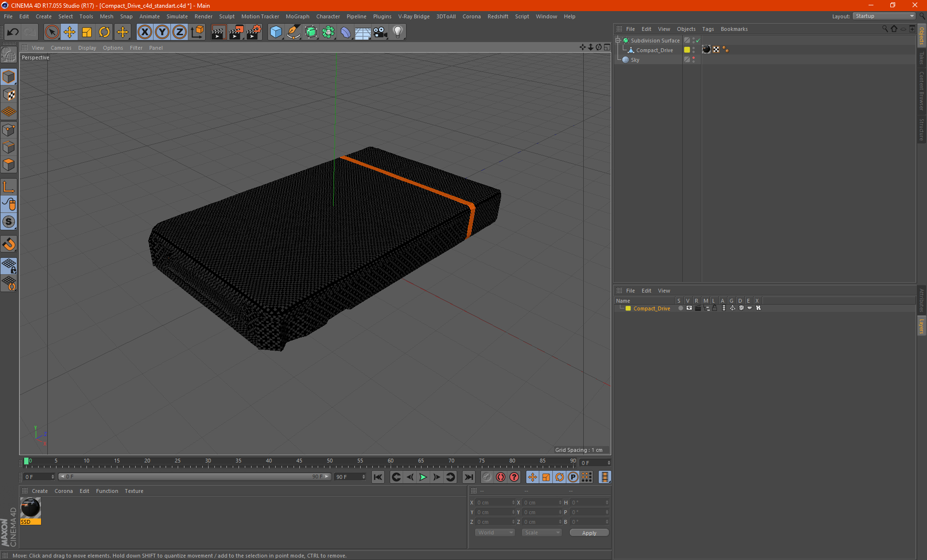Add a Camera object

click(x=380, y=32)
